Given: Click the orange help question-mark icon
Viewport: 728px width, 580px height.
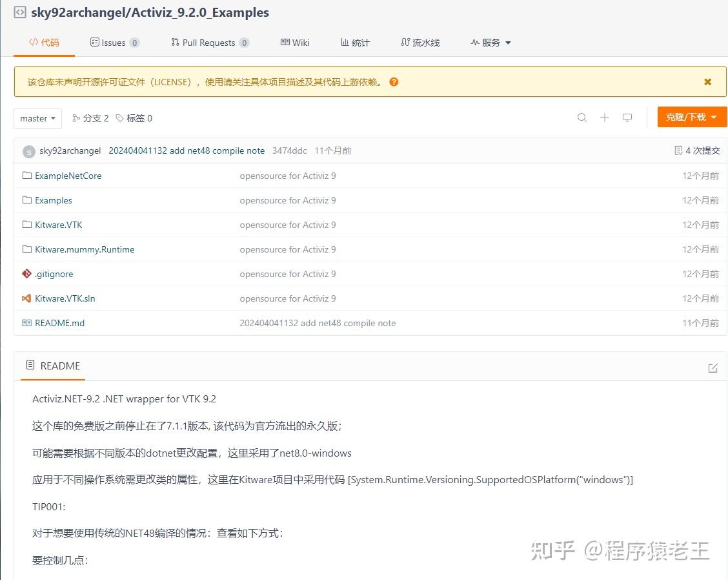Looking at the screenshot, I should (x=394, y=82).
